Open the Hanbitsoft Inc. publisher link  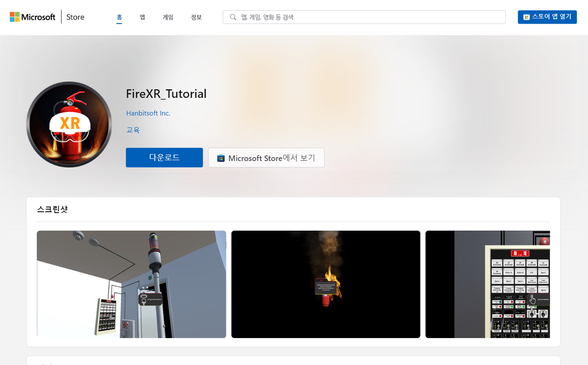[148, 113]
